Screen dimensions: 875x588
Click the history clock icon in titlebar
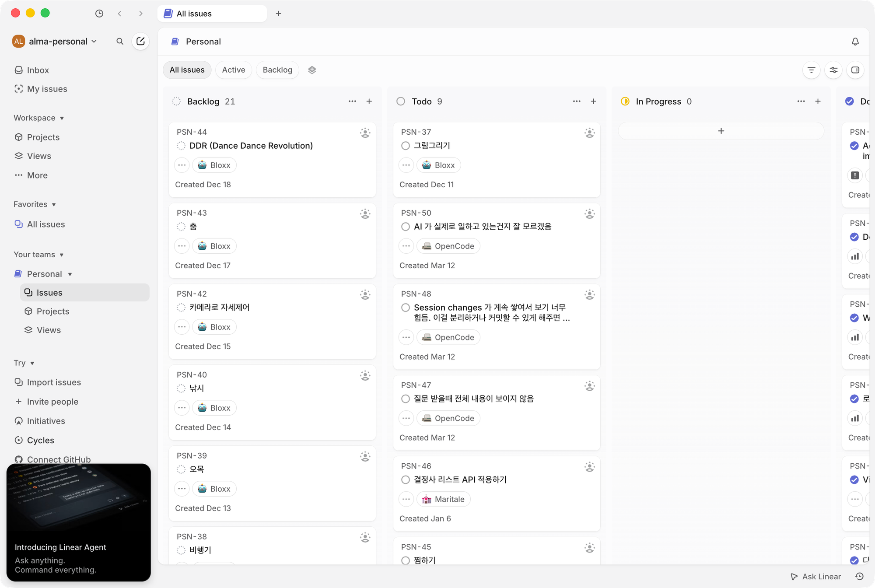click(99, 14)
